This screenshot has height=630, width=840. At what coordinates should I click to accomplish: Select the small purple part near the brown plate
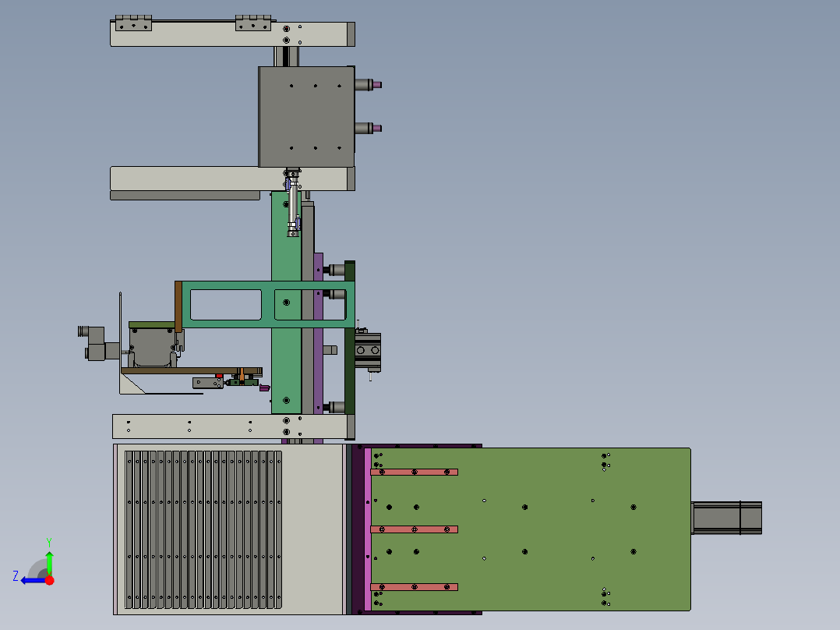(265, 387)
